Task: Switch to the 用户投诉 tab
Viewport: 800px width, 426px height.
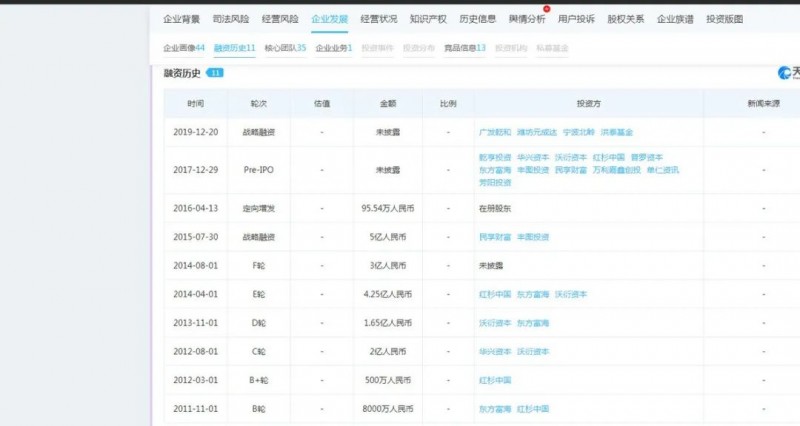Action: (x=576, y=19)
